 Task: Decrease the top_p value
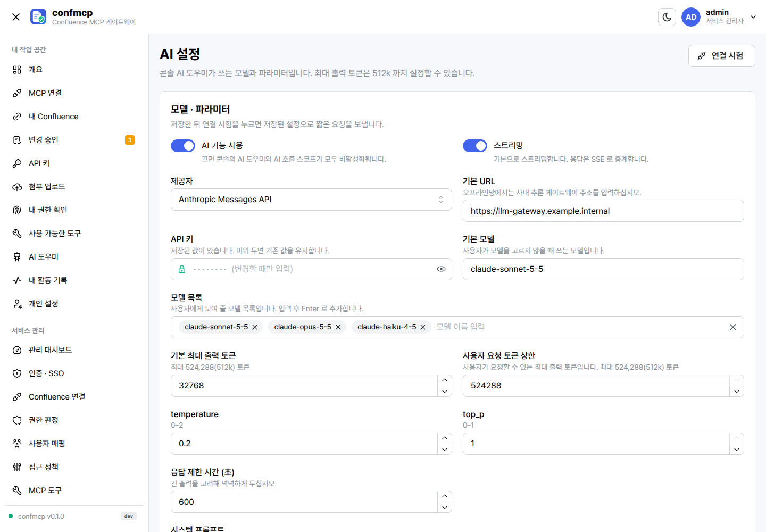click(x=737, y=450)
